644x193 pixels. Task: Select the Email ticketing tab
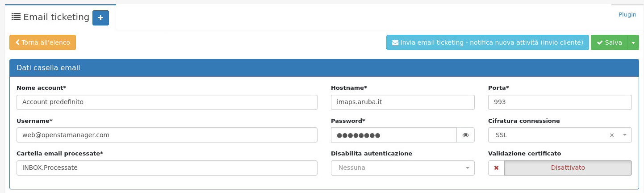[x=56, y=17]
